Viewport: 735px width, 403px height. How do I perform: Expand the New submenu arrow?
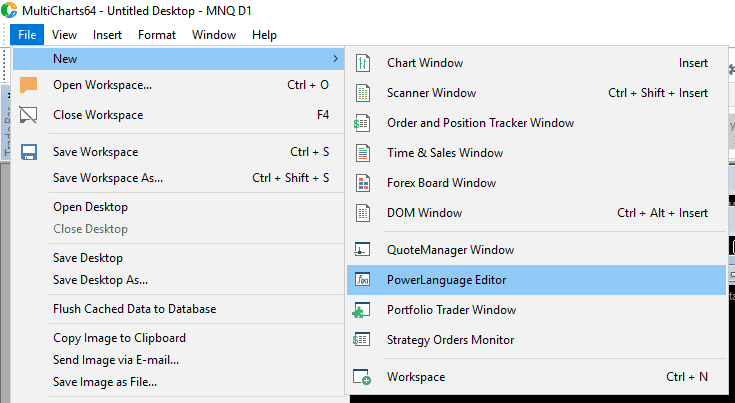pyautogui.click(x=335, y=59)
